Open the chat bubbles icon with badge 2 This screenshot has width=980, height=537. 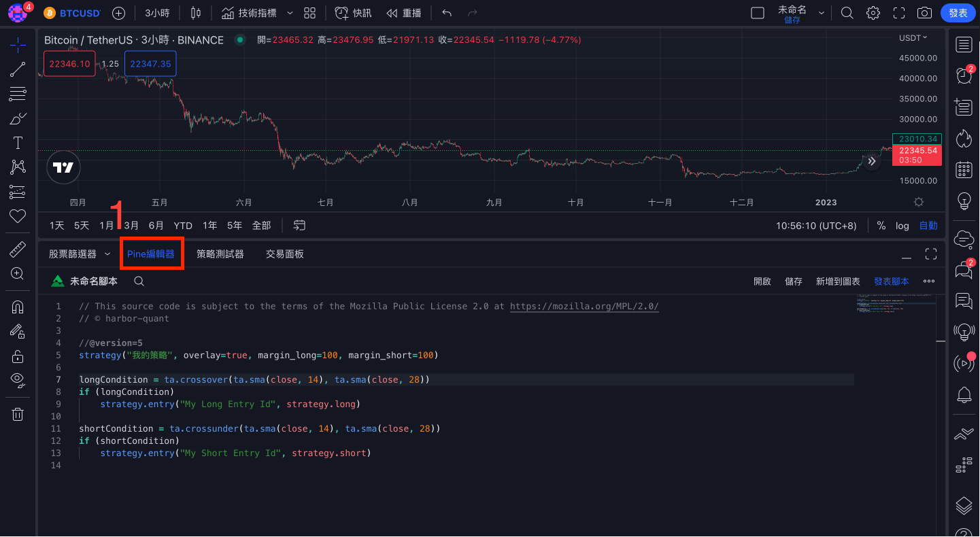[x=964, y=270]
